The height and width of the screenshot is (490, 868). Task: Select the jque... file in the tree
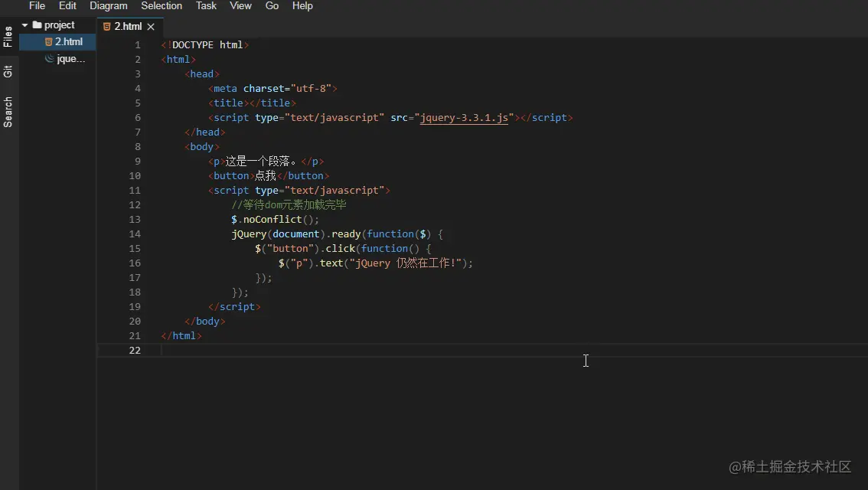click(x=57, y=59)
